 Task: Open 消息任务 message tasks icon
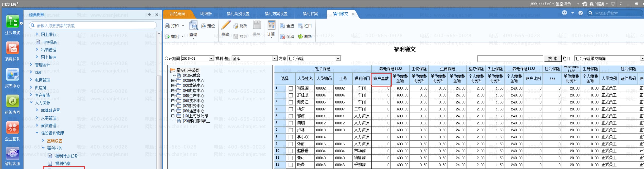click(12, 48)
